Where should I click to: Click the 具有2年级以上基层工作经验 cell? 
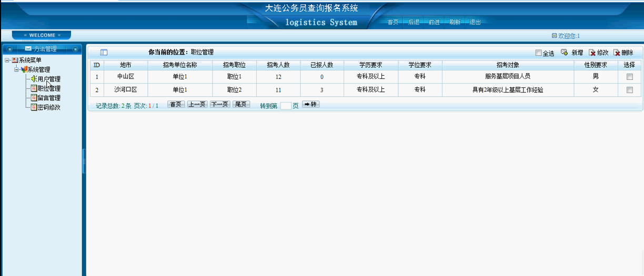click(508, 90)
